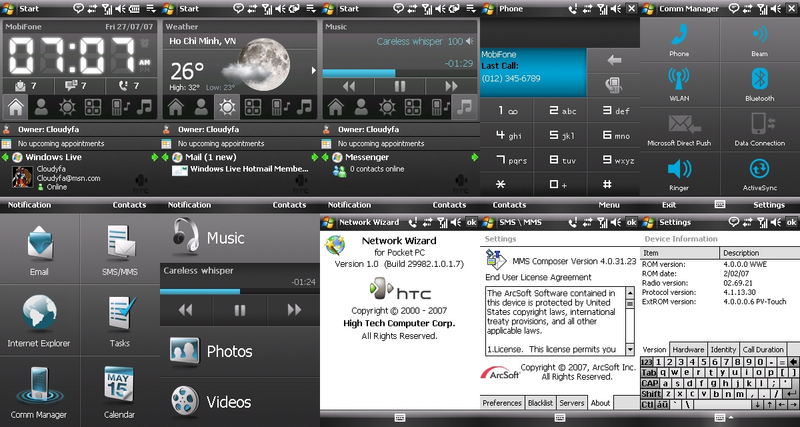This screenshot has height=427, width=800.
Task: Open Photos in the media list
Action: tap(212, 351)
